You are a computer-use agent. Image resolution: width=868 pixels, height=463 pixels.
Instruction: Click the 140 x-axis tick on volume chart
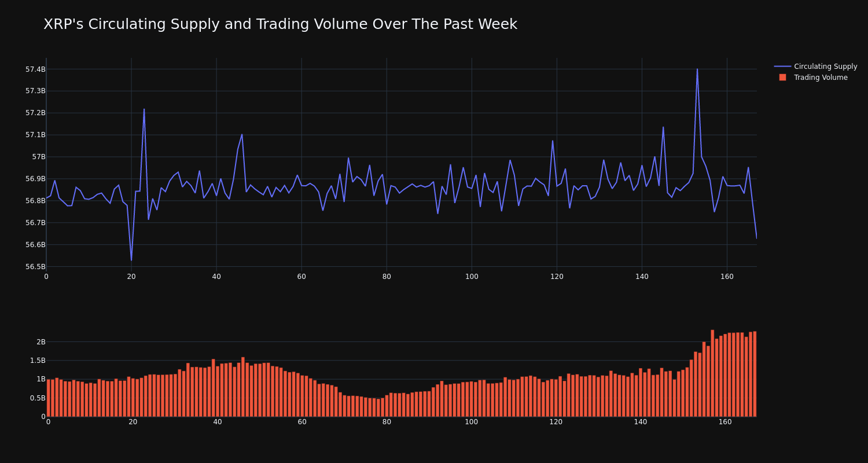(641, 422)
